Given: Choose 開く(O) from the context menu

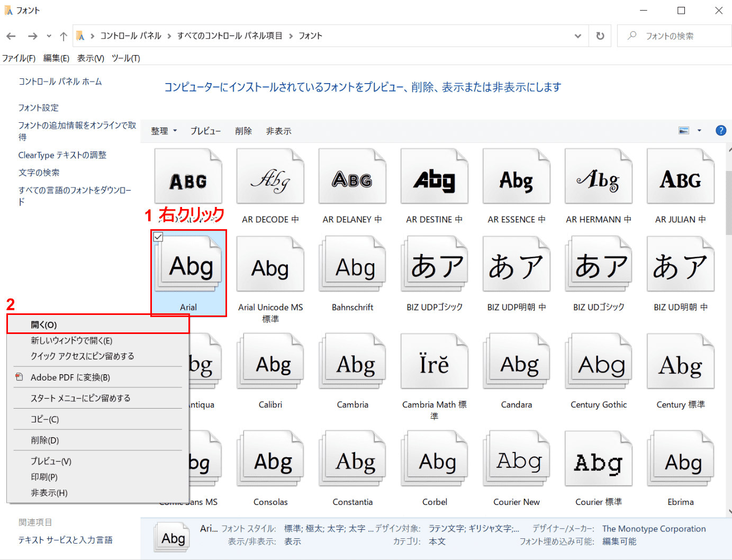Looking at the screenshot, I should coord(98,324).
